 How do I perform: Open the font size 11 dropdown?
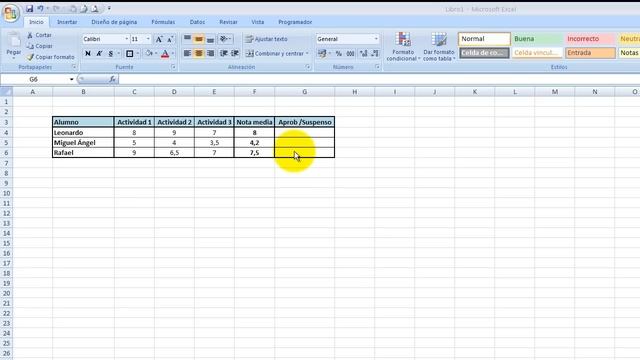148,39
